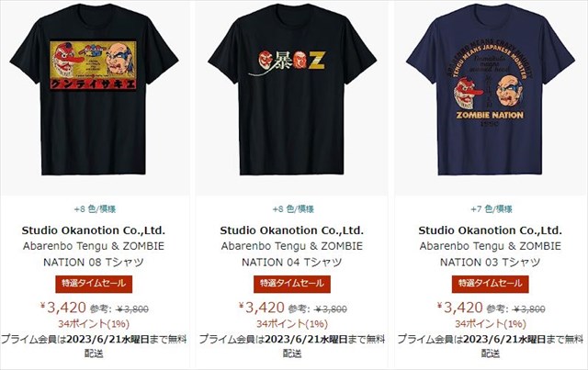This screenshot has width=588, height=370.
Task: Select the ¥3,420 price of NATION 03
Action: point(459,308)
